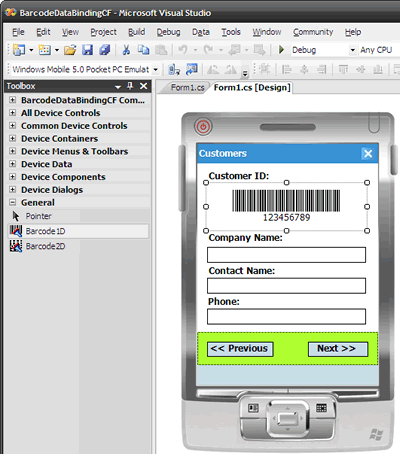Click the Device Options icon
The width and height of the screenshot is (400, 454).
[191, 69]
